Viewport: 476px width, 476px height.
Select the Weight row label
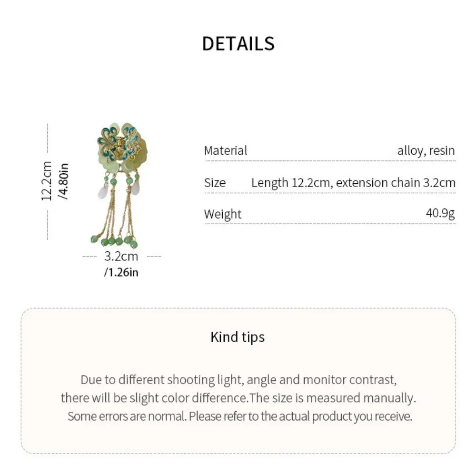223,214
